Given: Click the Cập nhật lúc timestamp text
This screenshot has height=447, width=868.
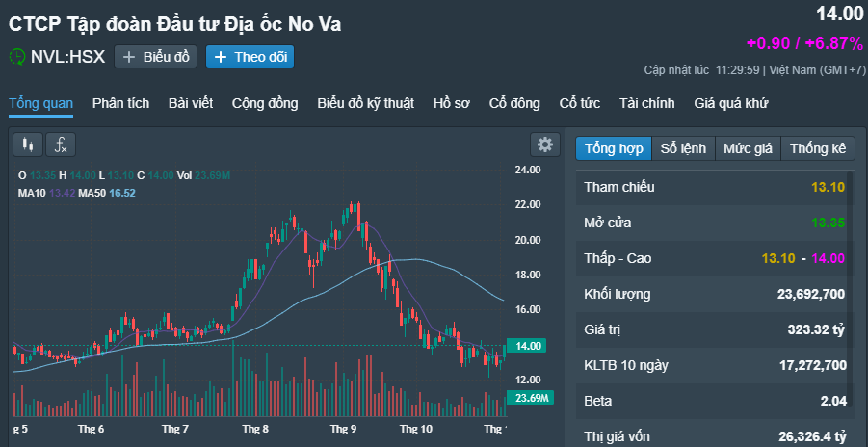Looking at the screenshot, I should click(754, 70).
